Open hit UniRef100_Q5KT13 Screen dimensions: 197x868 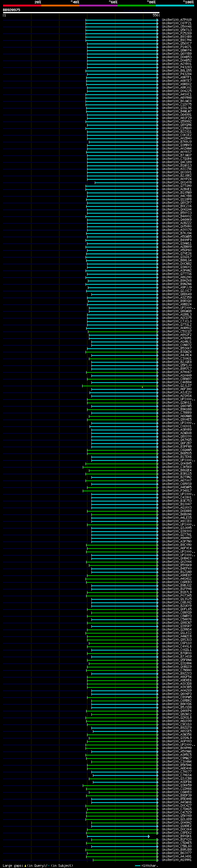(177, 30)
